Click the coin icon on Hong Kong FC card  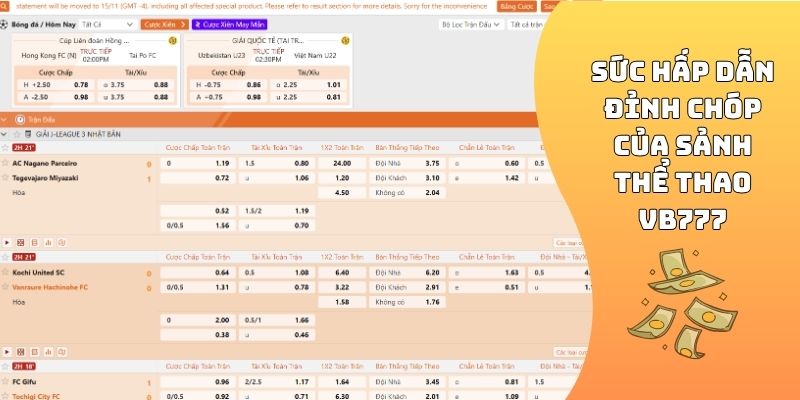(x=173, y=41)
